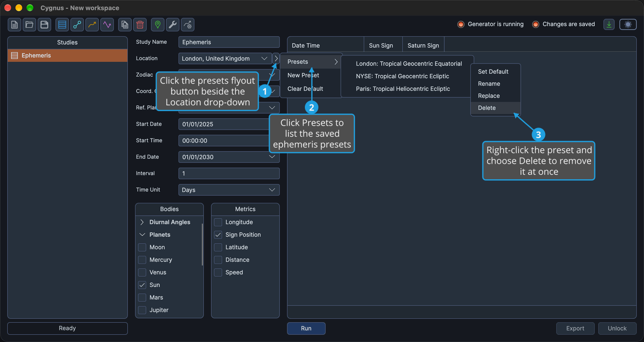The height and width of the screenshot is (342, 644).
Task: Select Paris: Tropical Heliocentric Ecliptic preset
Action: (x=403, y=89)
